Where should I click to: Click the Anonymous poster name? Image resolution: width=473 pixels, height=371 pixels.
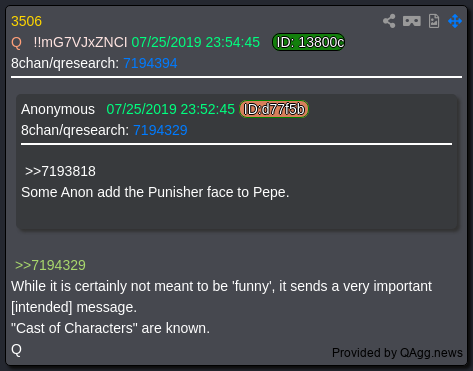pyautogui.click(x=58, y=109)
